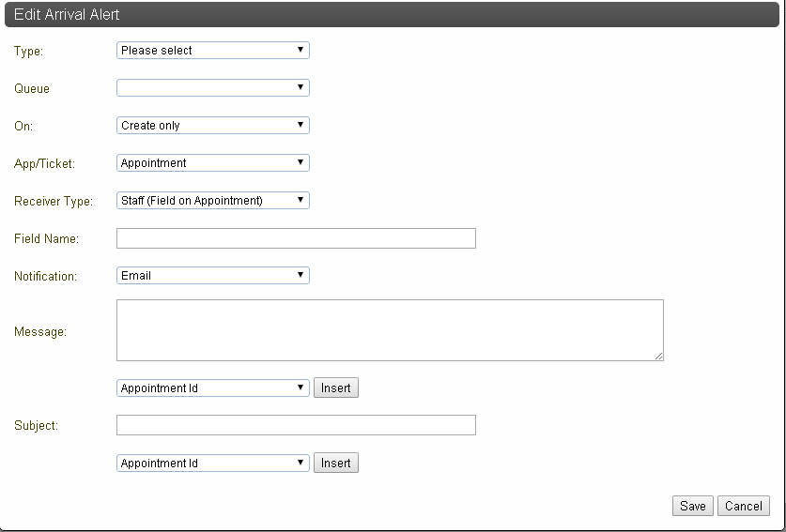Save the arrival alert
The image size is (786, 532).
(693, 506)
